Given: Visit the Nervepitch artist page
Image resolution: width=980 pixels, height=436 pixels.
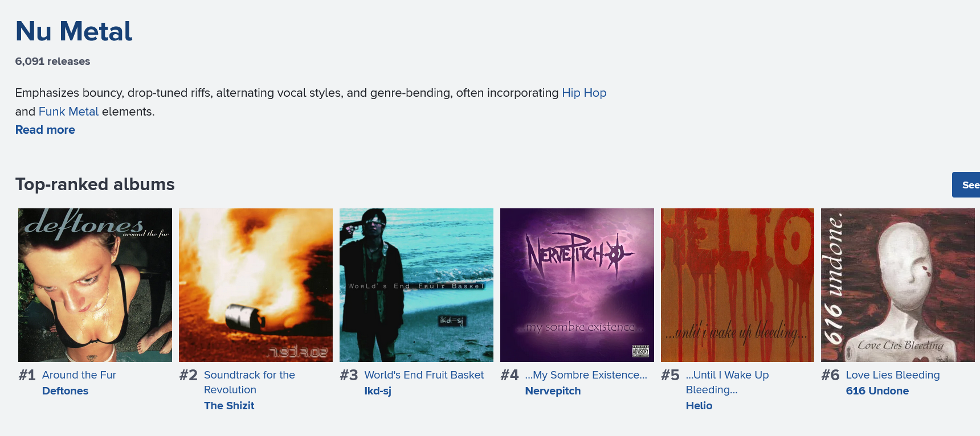Looking at the screenshot, I should [x=553, y=391].
